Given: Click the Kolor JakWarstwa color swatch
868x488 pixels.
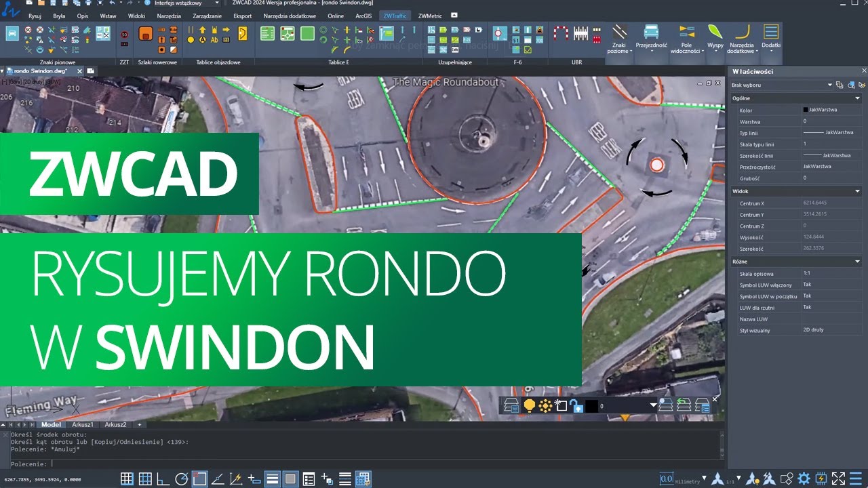Looking at the screenshot, I should pos(806,109).
